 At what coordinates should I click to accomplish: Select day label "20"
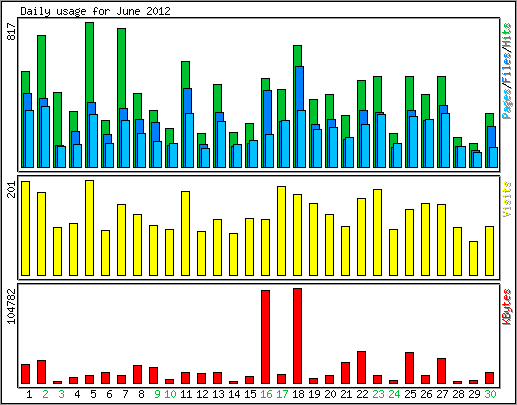pos(330,394)
